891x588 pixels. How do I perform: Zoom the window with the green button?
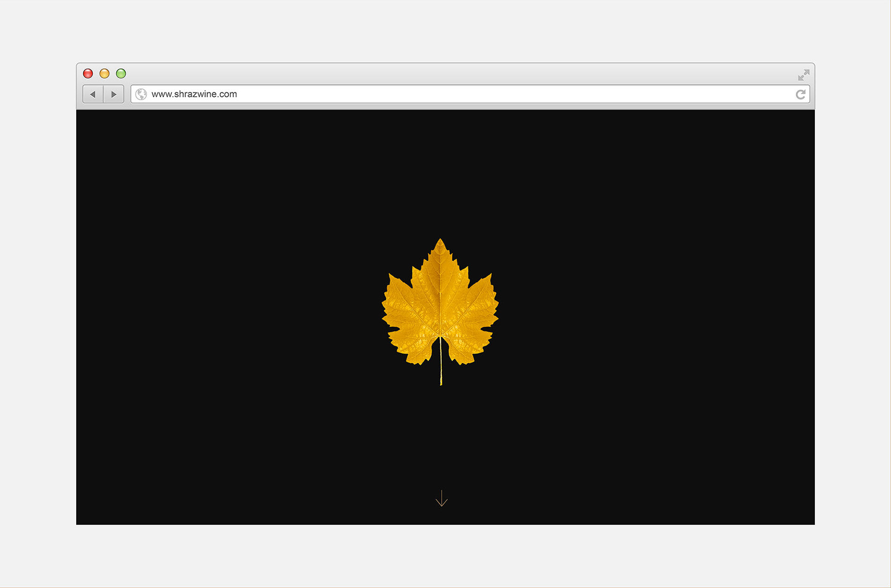pos(121,73)
